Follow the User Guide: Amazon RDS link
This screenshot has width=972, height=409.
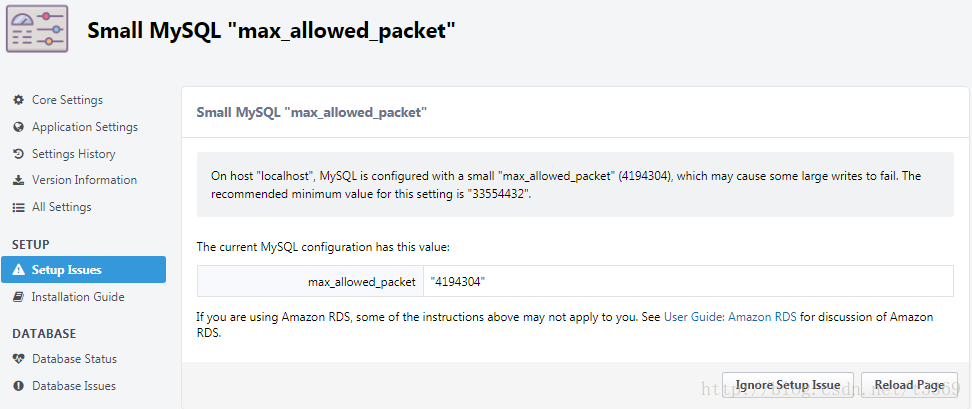pos(730,317)
